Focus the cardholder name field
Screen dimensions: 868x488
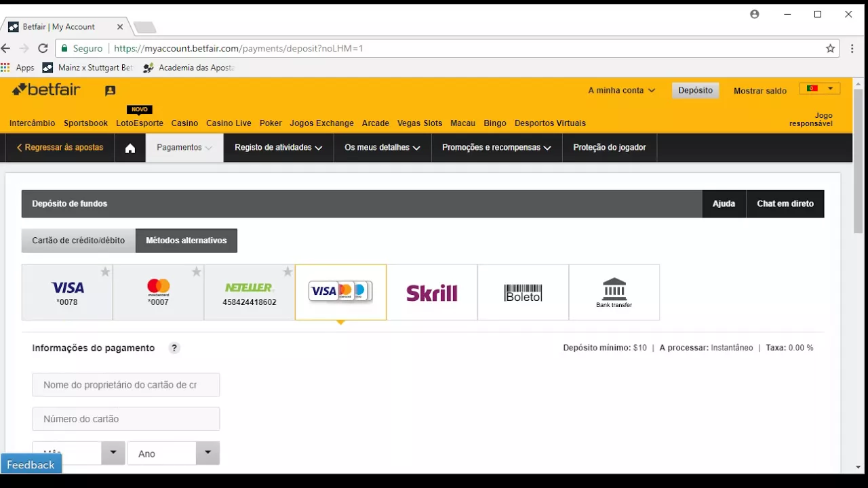pos(126,385)
